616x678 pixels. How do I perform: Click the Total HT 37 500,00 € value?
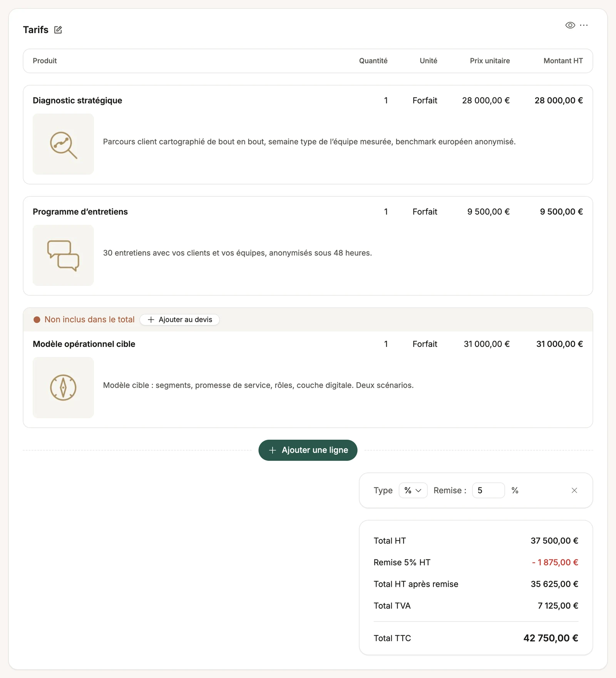click(554, 541)
